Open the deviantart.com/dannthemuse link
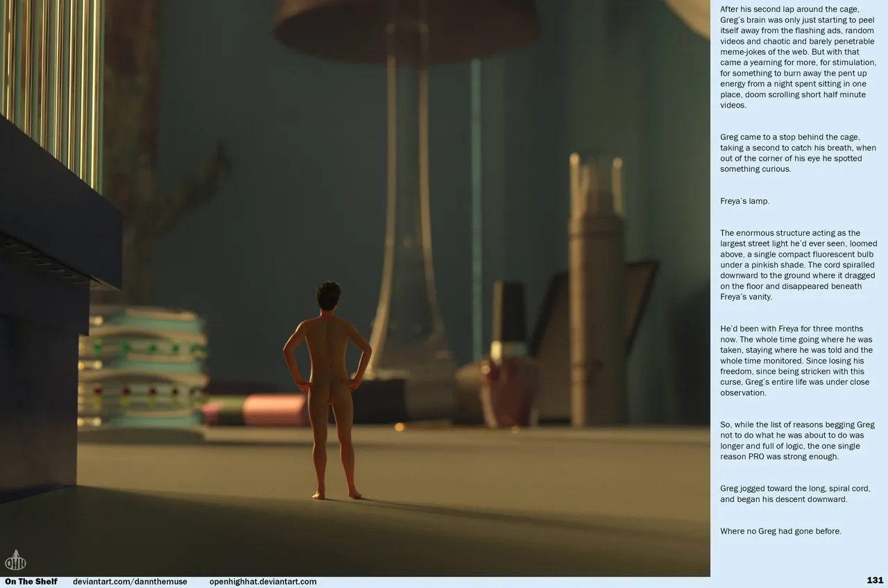The height and width of the screenshot is (588, 888). (x=130, y=582)
